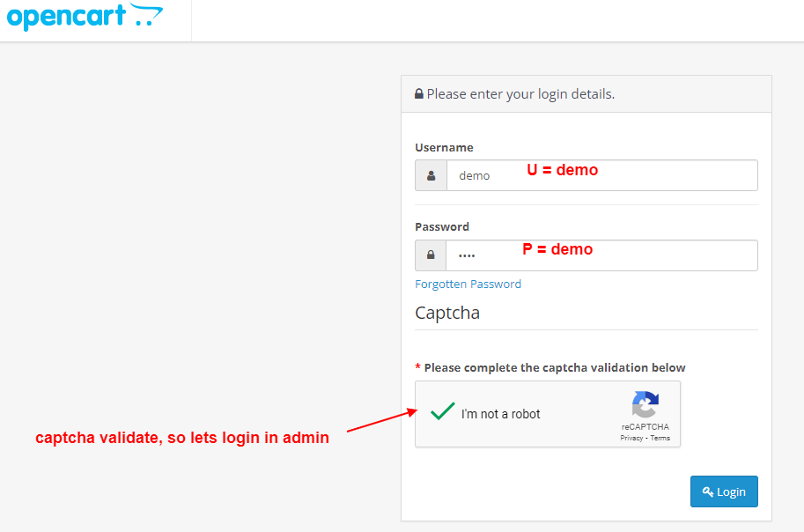Click the Username label
The height and width of the screenshot is (532, 804).
click(444, 148)
